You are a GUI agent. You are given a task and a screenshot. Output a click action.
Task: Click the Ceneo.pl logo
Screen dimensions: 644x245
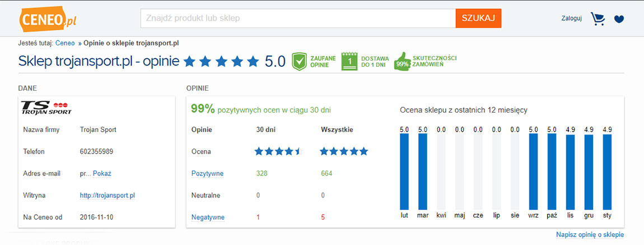pyautogui.click(x=48, y=19)
